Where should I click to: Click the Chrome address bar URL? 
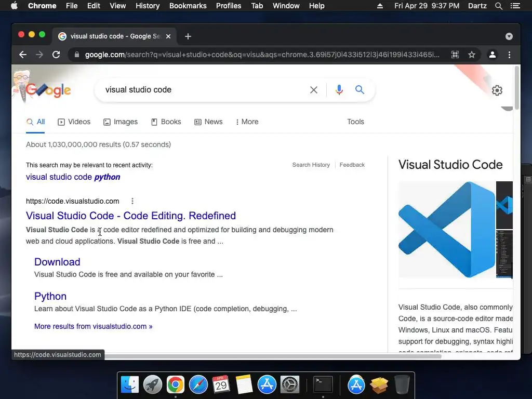point(262,55)
